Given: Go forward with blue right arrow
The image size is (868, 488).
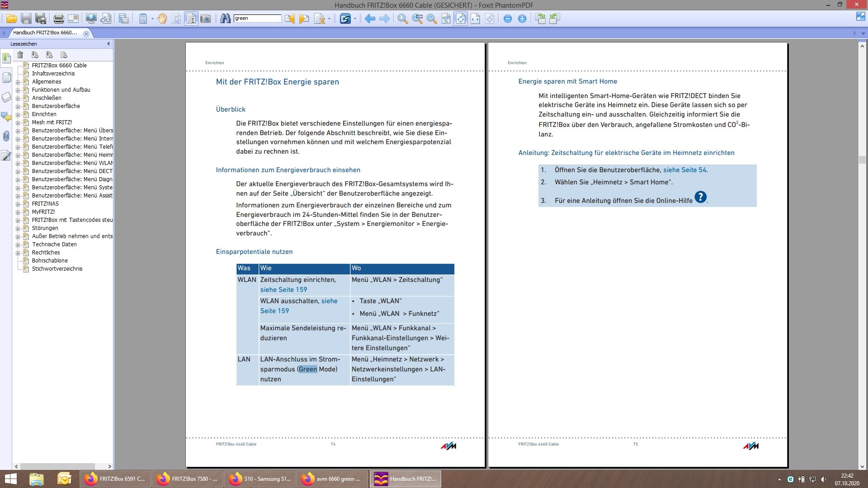Looking at the screenshot, I should pyautogui.click(x=384, y=19).
